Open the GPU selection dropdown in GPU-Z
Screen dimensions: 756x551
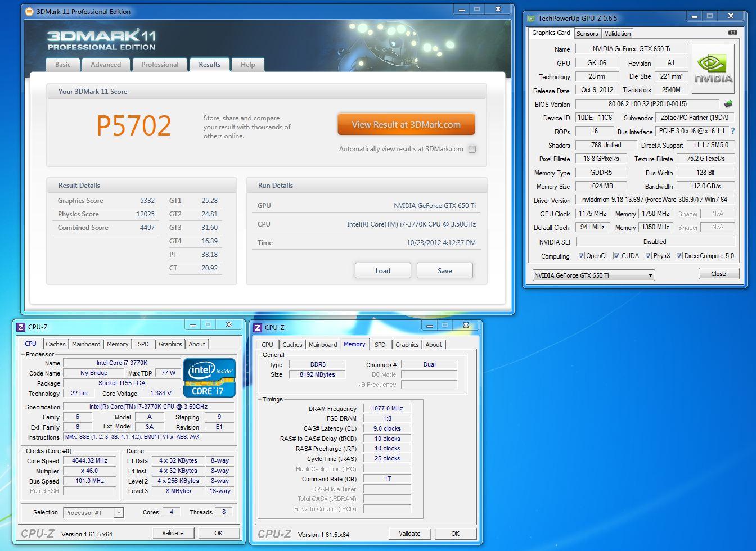tap(594, 275)
